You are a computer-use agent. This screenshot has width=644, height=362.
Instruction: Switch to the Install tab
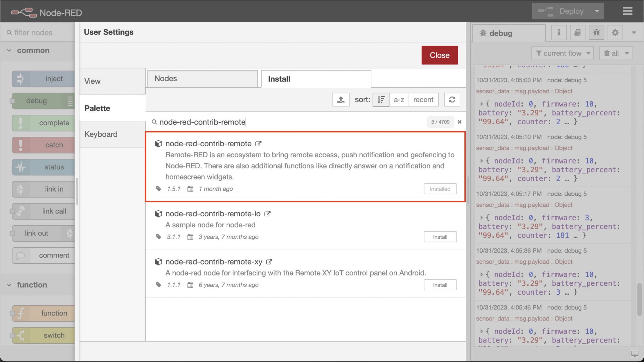[x=316, y=79]
